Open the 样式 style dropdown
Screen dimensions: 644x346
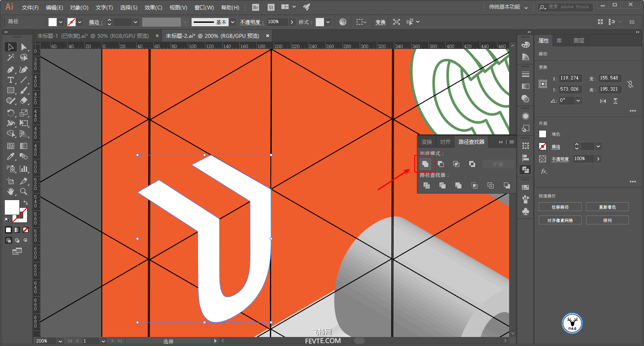click(x=328, y=22)
